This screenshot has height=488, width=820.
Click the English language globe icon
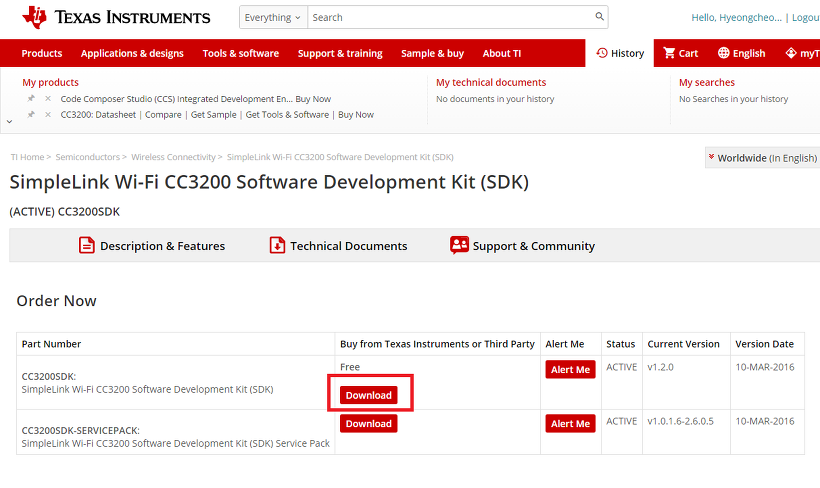pos(723,53)
